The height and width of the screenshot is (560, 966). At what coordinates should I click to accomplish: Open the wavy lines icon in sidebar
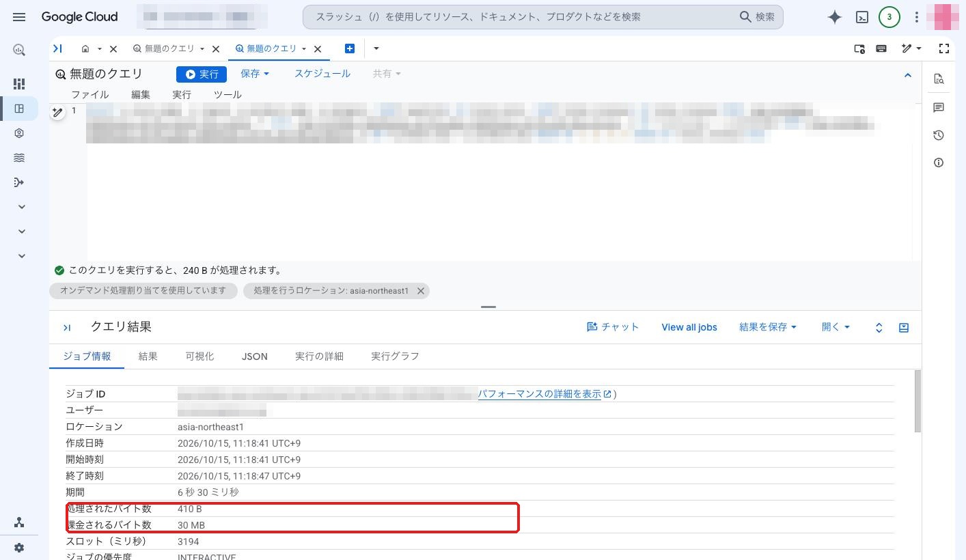tap(19, 158)
